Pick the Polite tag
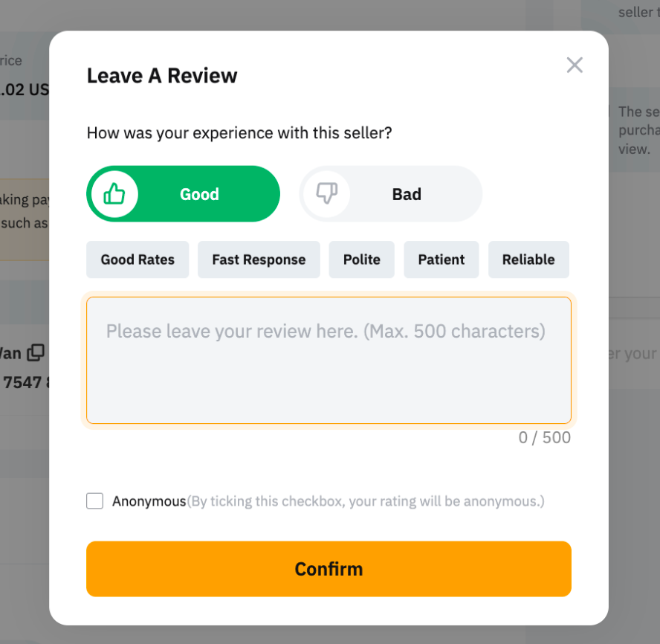The width and height of the screenshot is (660, 644). pos(362,260)
